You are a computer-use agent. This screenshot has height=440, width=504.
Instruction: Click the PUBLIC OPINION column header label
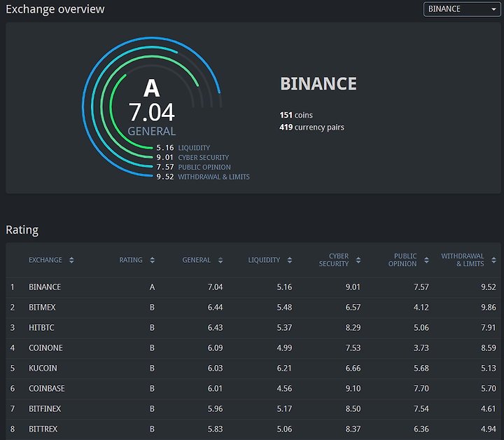402,260
